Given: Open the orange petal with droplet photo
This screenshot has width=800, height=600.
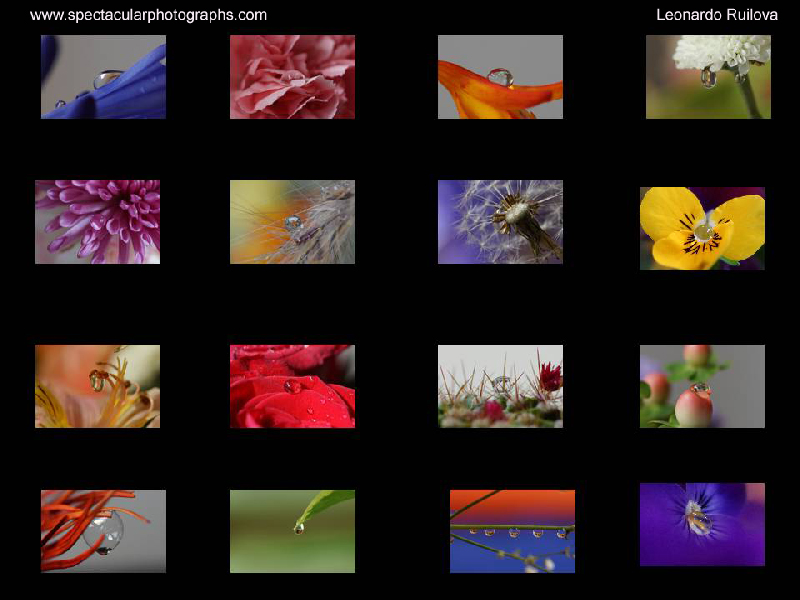Looking at the screenshot, I should pyautogui.click(x=500, y=77).
